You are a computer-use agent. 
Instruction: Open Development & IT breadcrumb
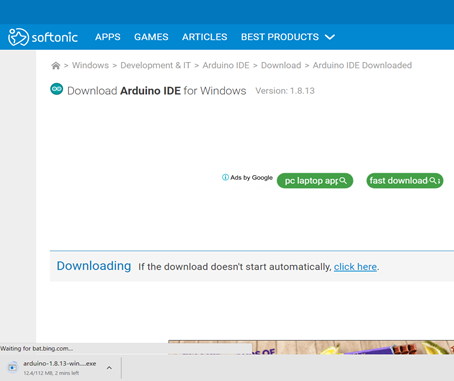click(x=155, y=65)
